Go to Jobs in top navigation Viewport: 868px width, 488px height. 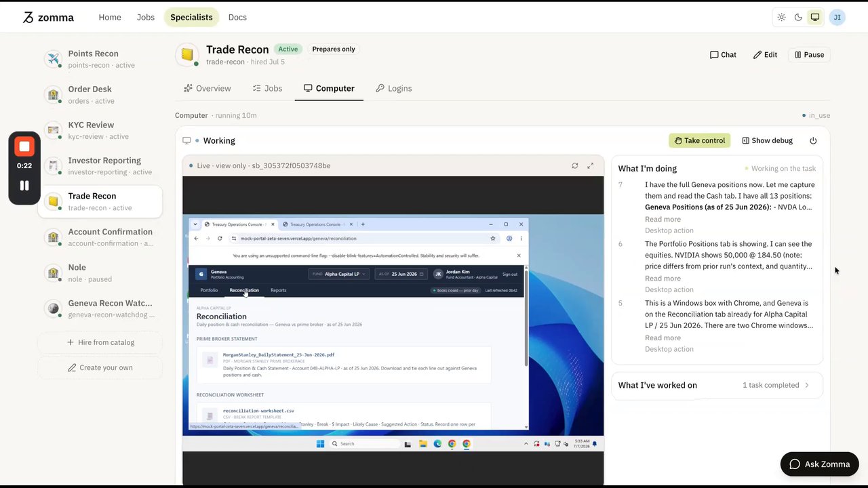tap(146, 18)
